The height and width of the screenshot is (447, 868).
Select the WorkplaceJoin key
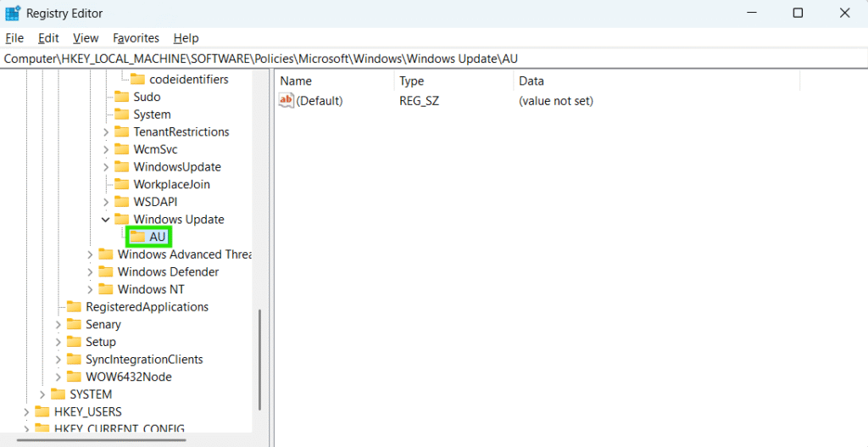[x=171, y=184]
